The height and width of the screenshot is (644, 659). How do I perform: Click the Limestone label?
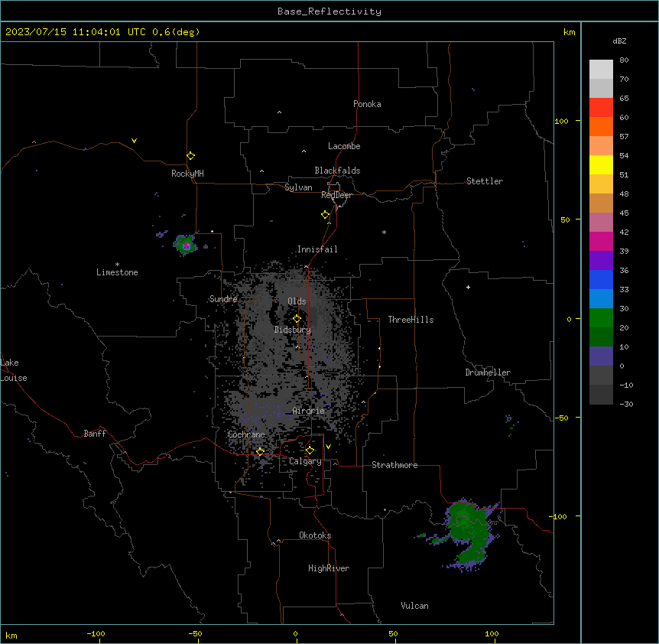[x=117, y=272]
